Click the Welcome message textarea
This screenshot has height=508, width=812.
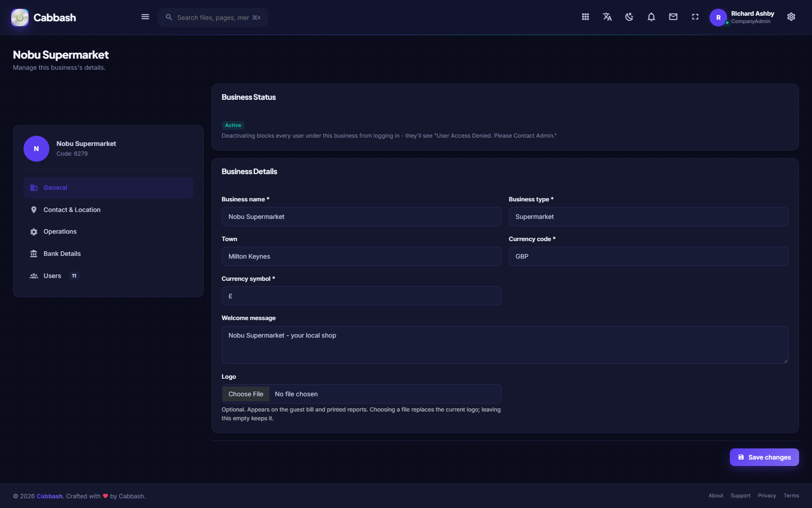505,345
